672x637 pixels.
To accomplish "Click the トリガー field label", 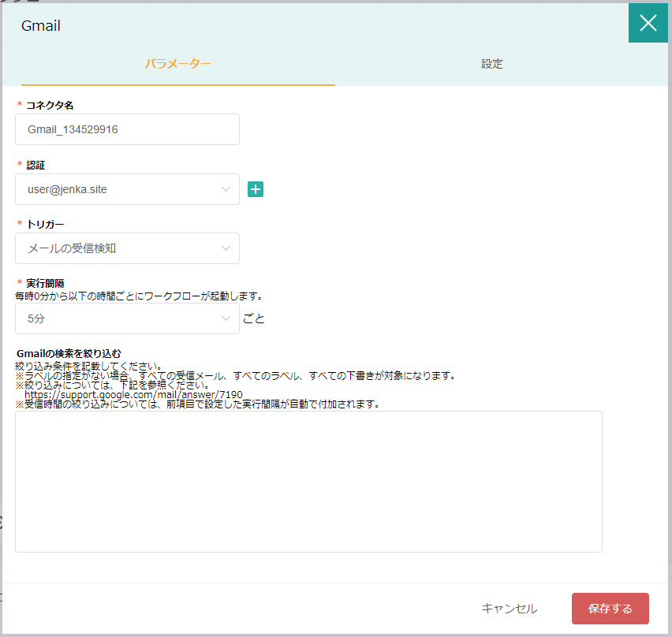I will click(x=45, y=224).
